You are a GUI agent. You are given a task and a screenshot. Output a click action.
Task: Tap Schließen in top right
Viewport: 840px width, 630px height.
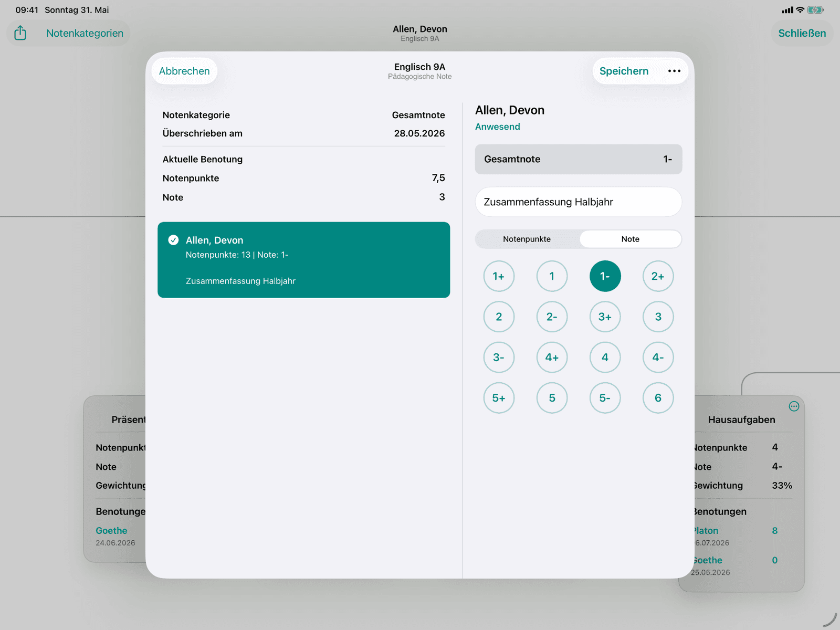point(802,33)
